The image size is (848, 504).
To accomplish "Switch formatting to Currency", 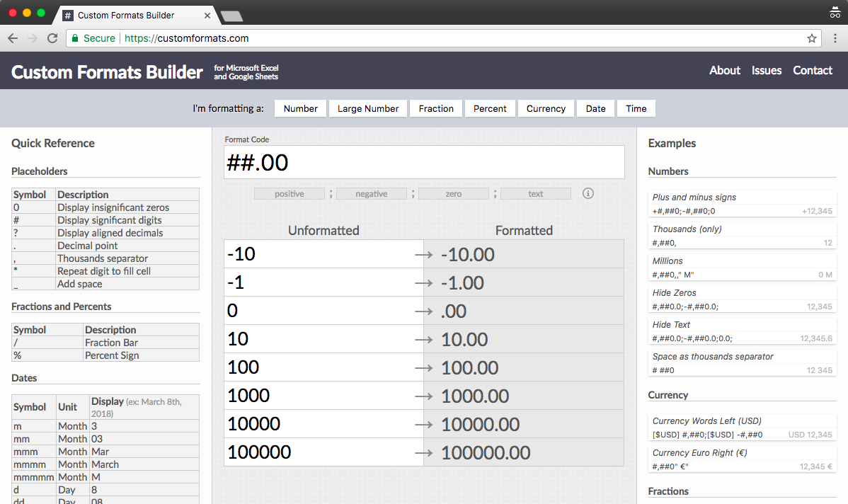I will 545,108.
